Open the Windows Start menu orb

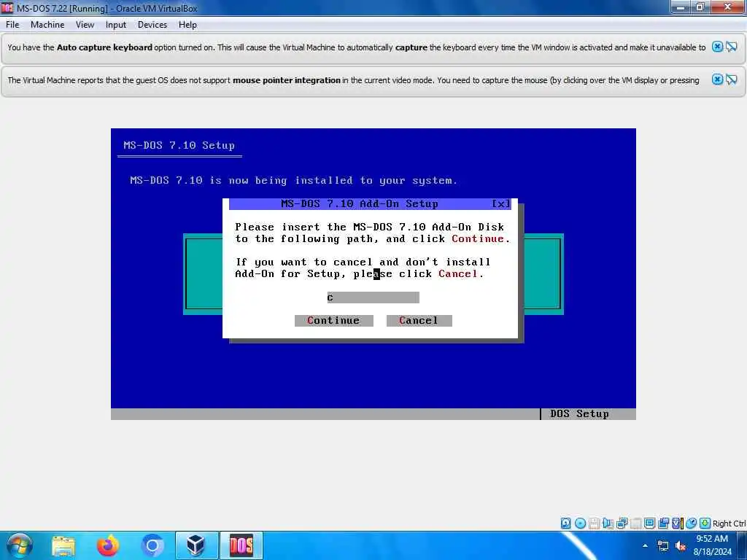pyautogui.click(x=19, y=545)
